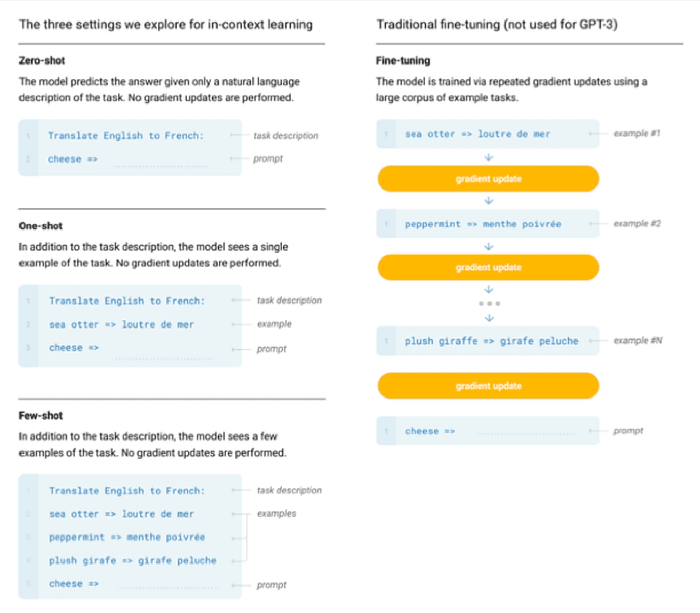Click the dotted answer line in fine-tuning cheese prompt
Image resolution: width=700 pixels, height=613 pixels.
point(527,434)
